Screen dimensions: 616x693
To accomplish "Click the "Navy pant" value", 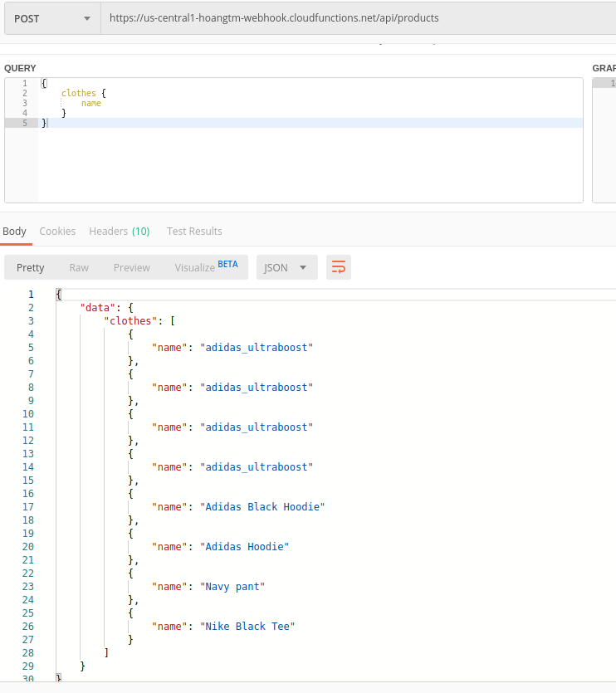I will tap(232, 587).
